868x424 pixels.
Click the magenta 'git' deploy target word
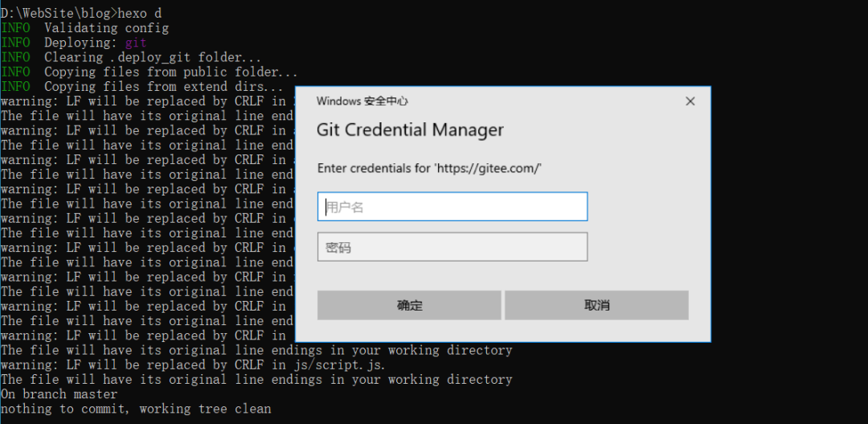click(136, 43)
